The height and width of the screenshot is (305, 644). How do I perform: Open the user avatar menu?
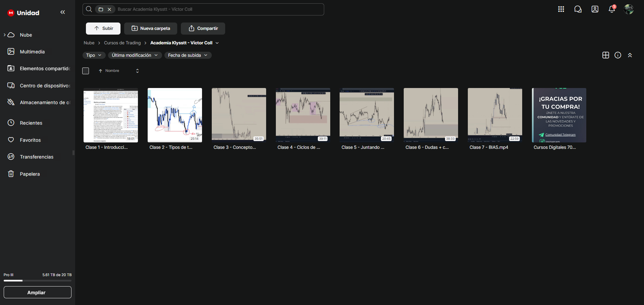coord(629,9)
